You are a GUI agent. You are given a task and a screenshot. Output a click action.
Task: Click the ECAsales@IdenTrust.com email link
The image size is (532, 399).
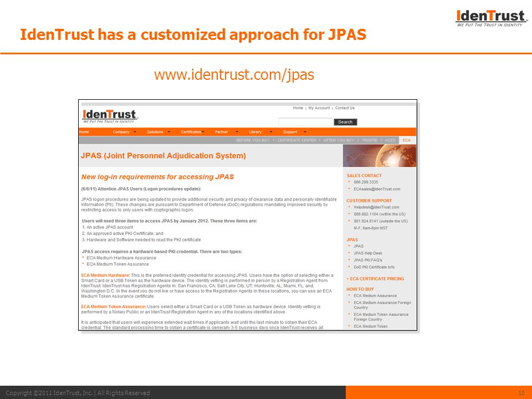(x=377, y=189)
